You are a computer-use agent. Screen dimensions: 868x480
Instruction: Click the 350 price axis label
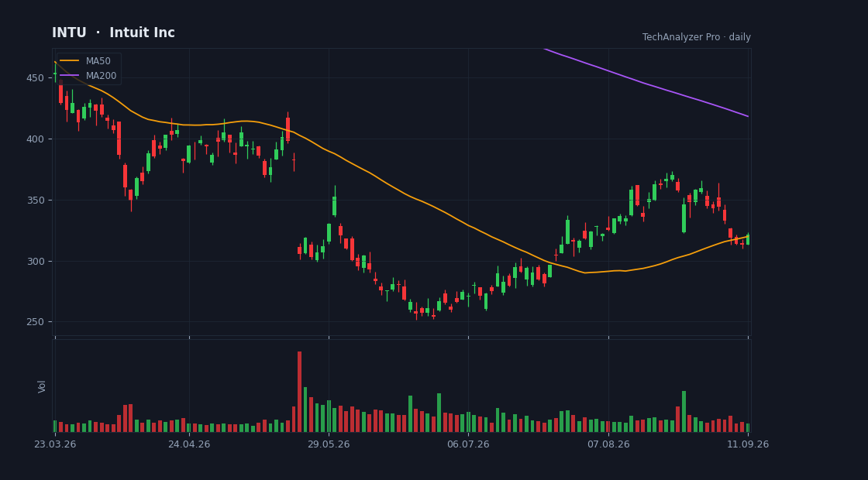(35, 201)
